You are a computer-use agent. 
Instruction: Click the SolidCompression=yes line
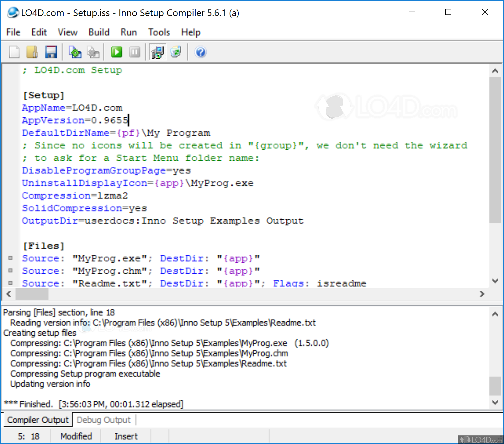(x=84, y=208)
